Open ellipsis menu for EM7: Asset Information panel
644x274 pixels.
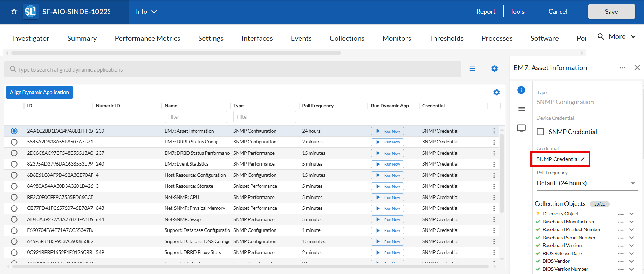pyautogui.click(x=622, y=68)
